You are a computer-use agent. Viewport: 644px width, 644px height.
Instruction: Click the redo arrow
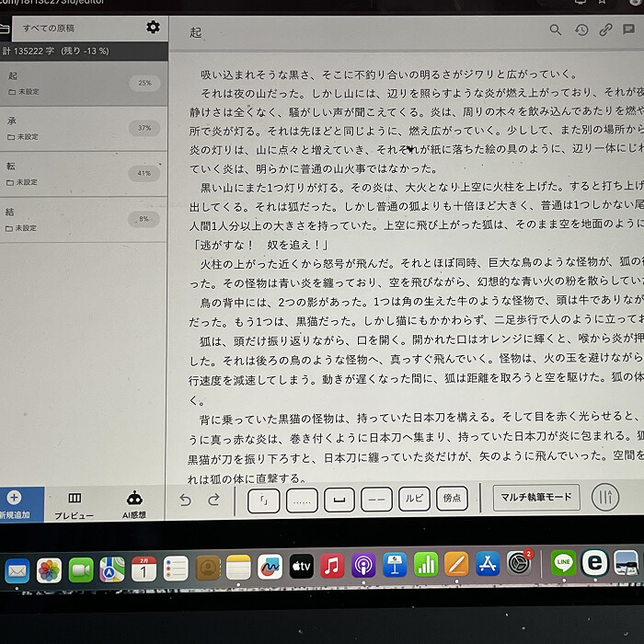[213, 500]
